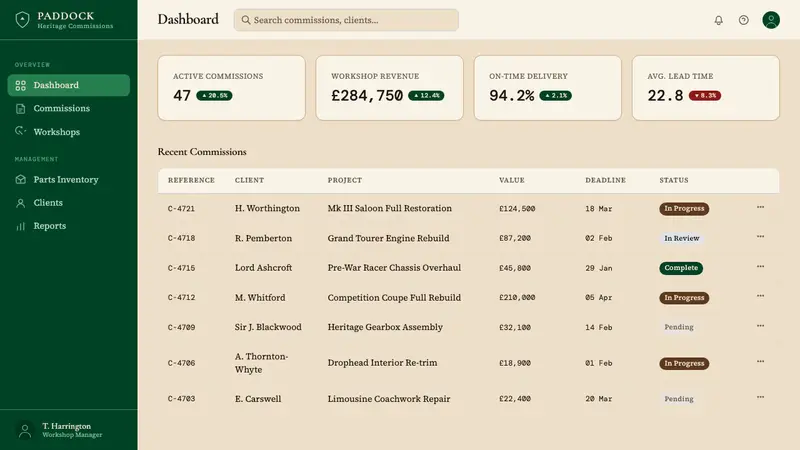Click client name H. Worthington
This screenshot has width=800, height=450.
[267, 208]
